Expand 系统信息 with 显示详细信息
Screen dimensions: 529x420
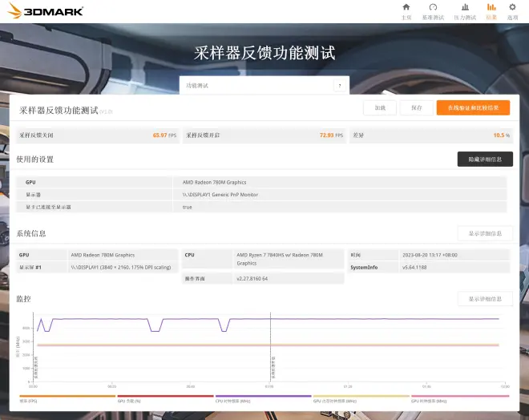click(484, 233)
